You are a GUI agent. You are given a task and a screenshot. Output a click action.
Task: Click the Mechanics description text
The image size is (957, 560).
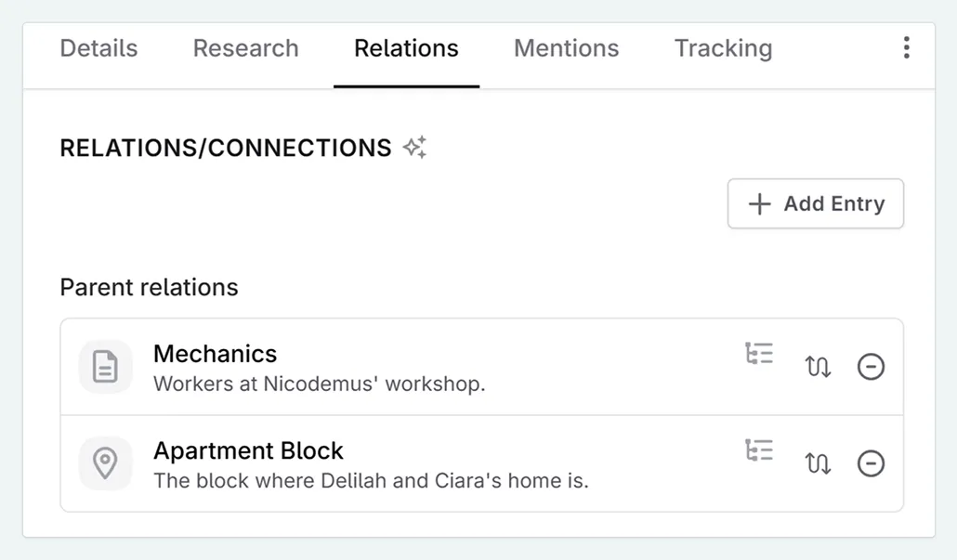319,384
